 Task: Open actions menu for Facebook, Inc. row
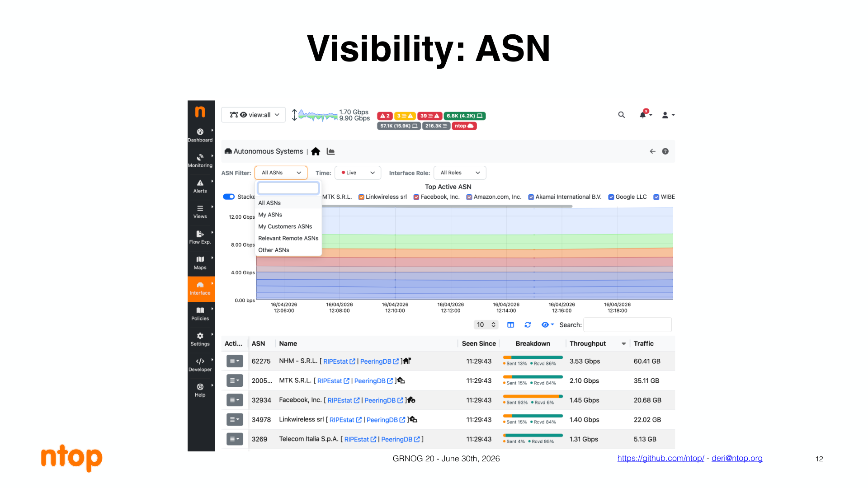coord(235,400)
